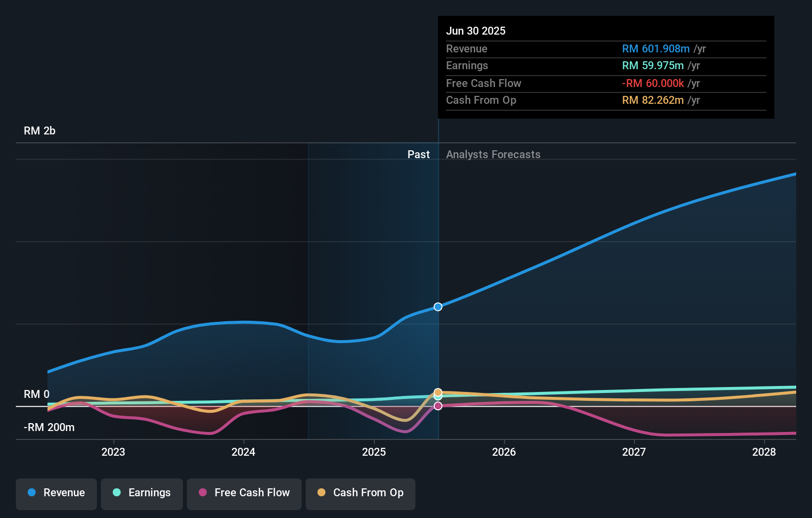Click the pink Free Cash Flow legend dot
812x518 pixels.
pos(203,493)
